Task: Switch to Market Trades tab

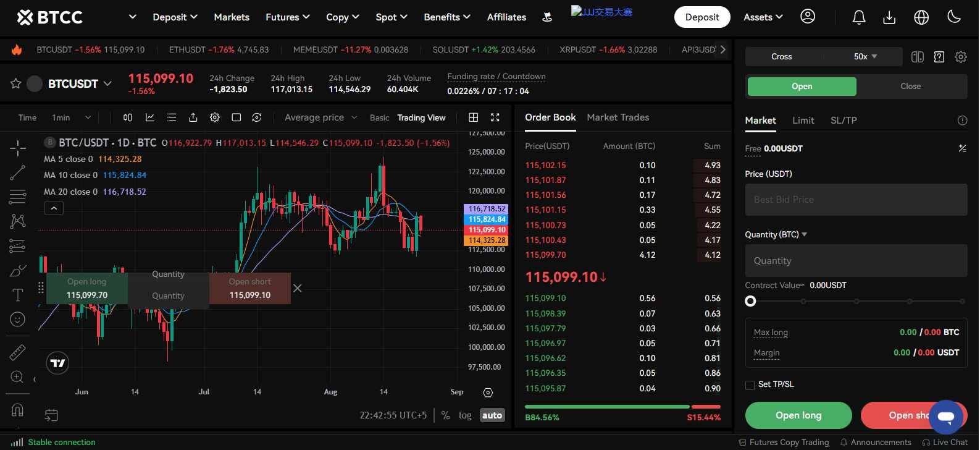Action: [x=618, y=117]
